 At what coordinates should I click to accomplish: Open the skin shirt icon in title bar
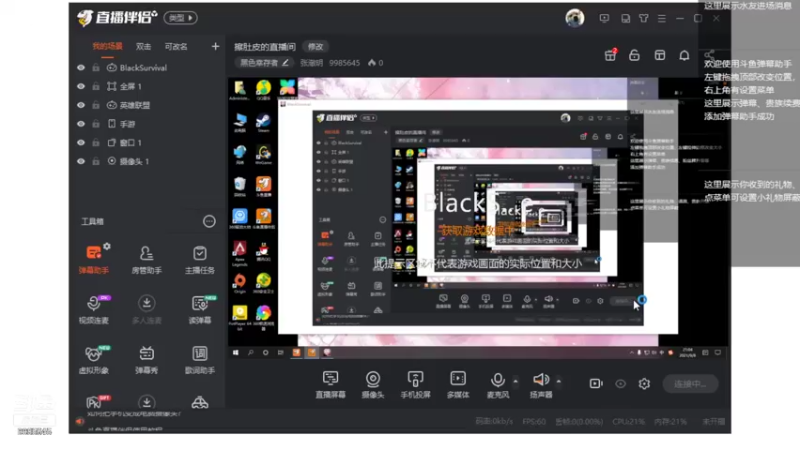[644, 18]
